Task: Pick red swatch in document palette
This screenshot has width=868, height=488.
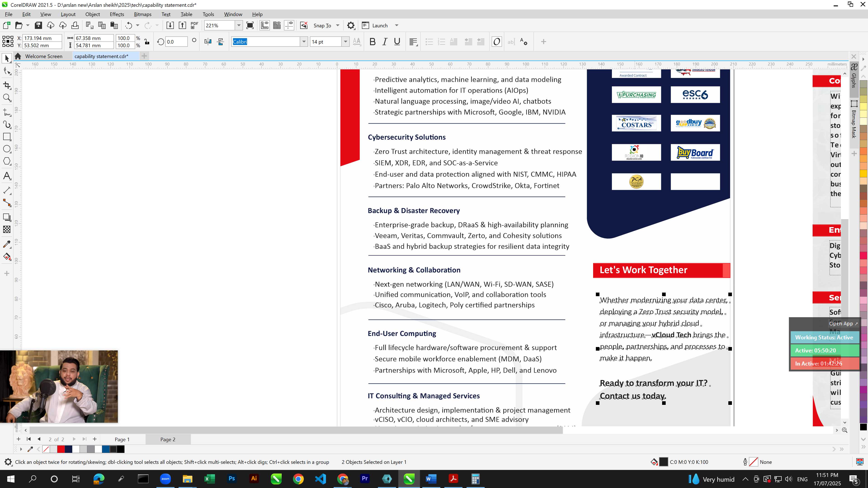Action: pyautogui.click(x=61, y=449)
